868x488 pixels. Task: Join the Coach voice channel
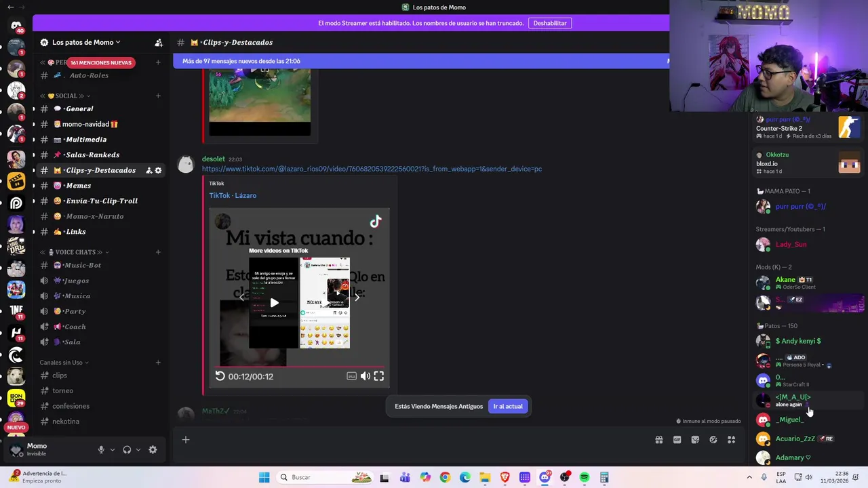(100, 327)
